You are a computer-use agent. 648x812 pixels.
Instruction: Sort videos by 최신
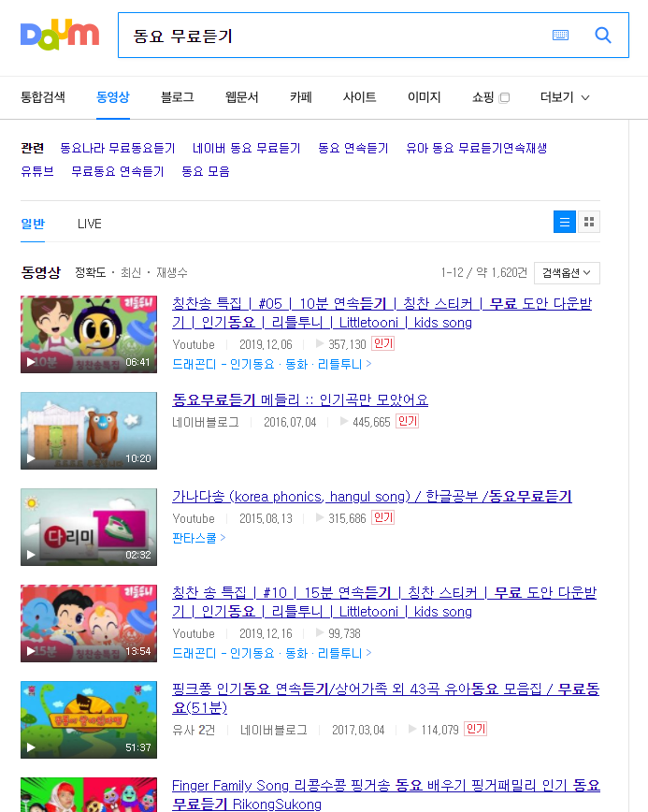click(x=131, y=272)
